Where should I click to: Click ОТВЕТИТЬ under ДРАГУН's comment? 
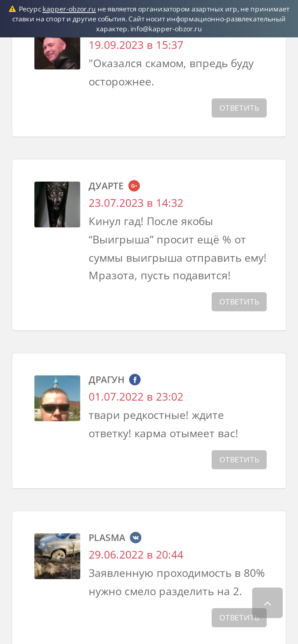[239, 460]
